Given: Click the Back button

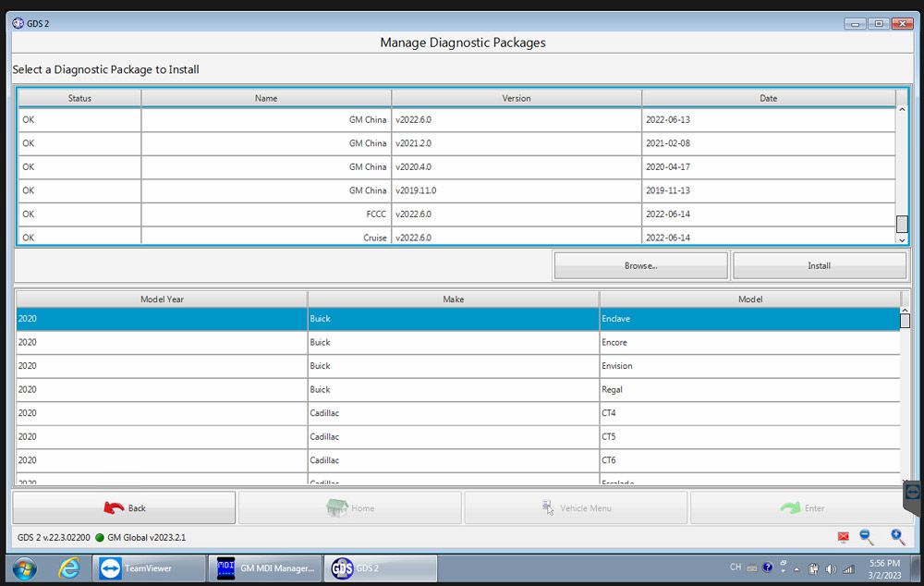Looking at the screenshot, I should click(124, 507).
